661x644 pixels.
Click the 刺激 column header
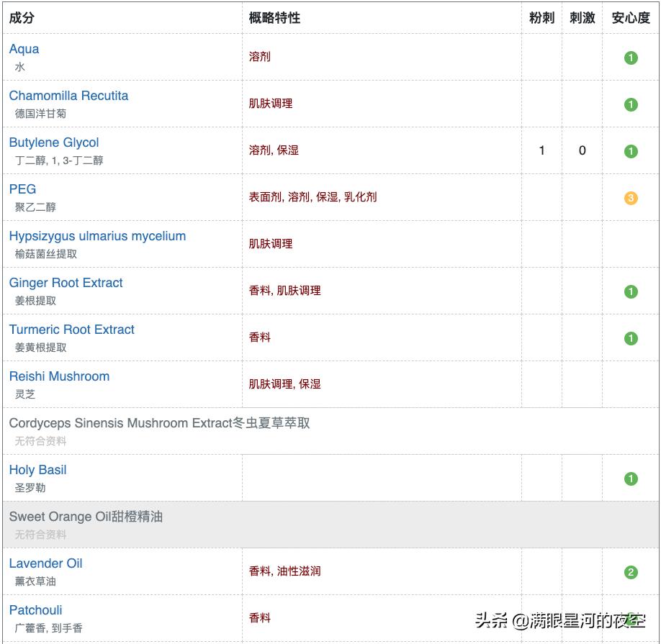(583, 19)
